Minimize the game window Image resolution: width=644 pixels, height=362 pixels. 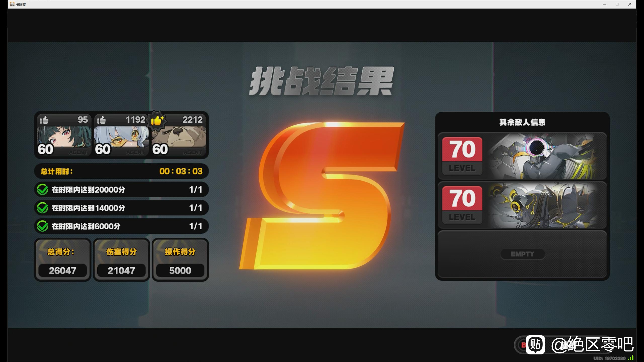point(605,4)
